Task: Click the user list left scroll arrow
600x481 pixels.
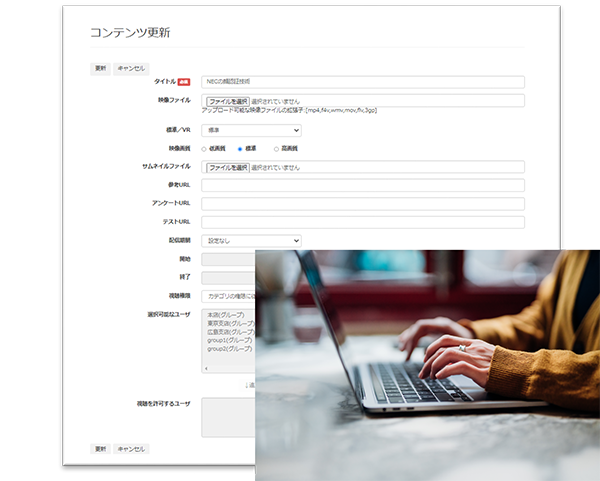Action: [206, 368]
